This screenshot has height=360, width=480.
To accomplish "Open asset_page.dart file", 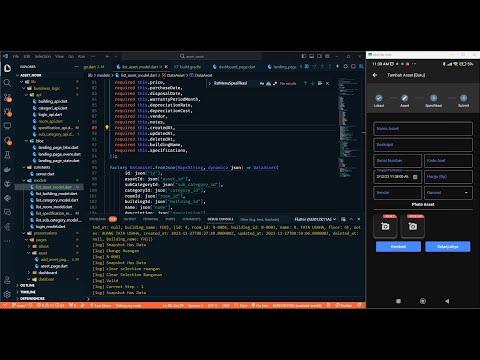I will click(x=54, y=266).
